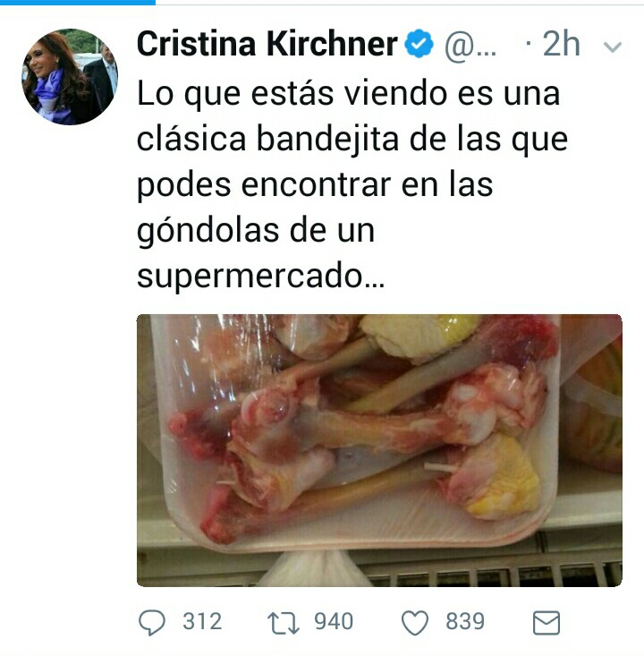The width and height of the screenshot is (644, 656).
Task: Tap the reply speech bubble icon
Action: tap(152, 623)
